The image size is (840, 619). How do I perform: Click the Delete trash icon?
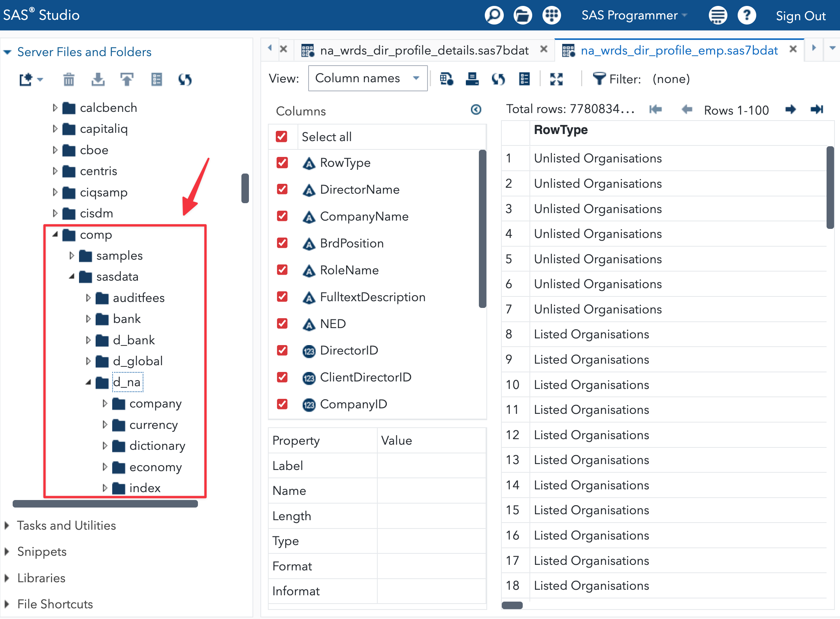coord(69,80)
